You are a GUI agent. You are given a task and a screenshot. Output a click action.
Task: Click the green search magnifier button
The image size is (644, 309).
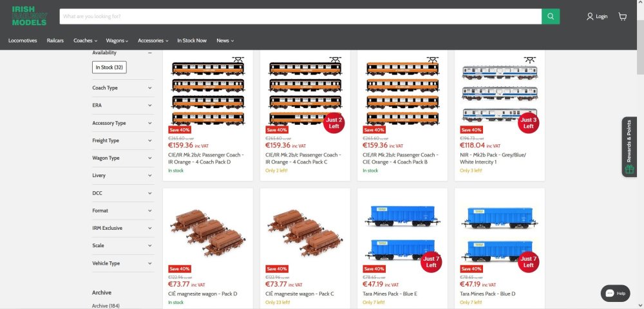pyautogui.click(x=551, y=16)
